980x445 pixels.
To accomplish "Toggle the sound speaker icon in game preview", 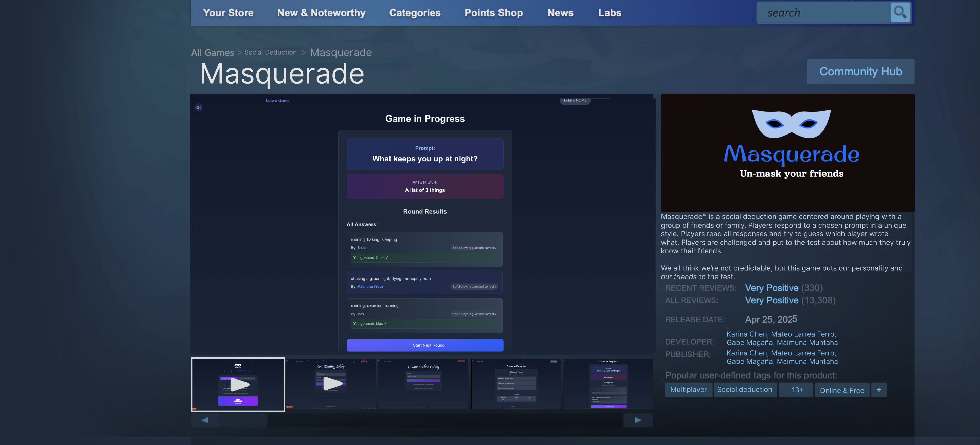I will click(x=199, y=108).
